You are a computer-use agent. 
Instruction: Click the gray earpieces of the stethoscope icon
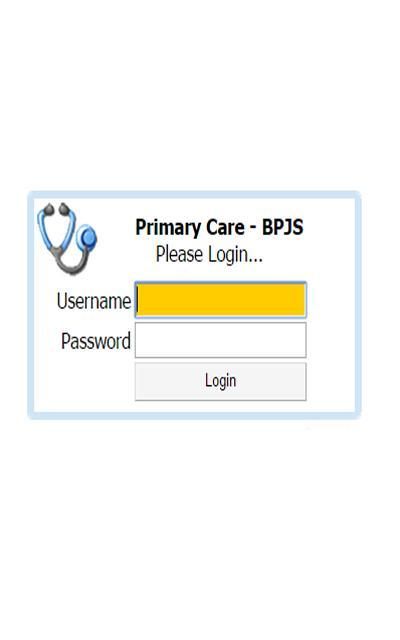[56, 209]
